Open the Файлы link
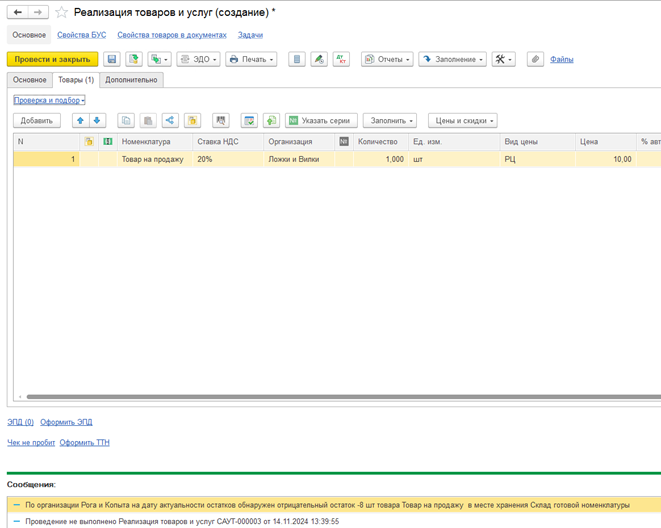 point(562,59)
